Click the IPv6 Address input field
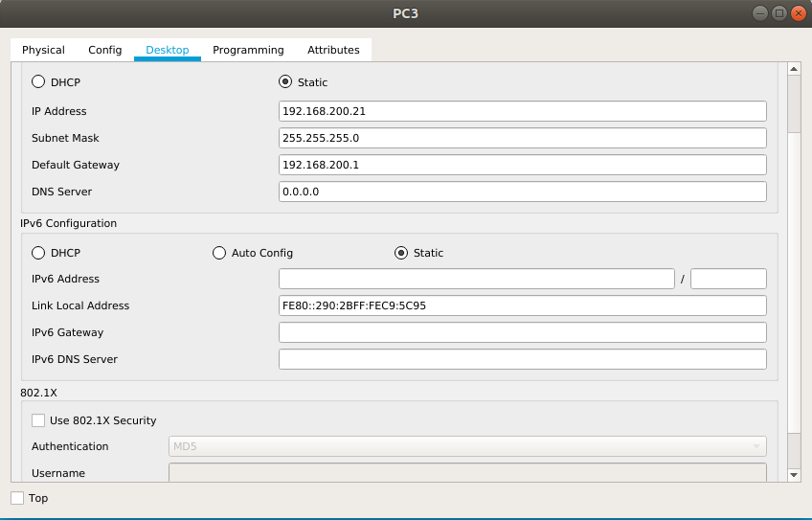The image size is (812, 520). click(x=477, y=279)
